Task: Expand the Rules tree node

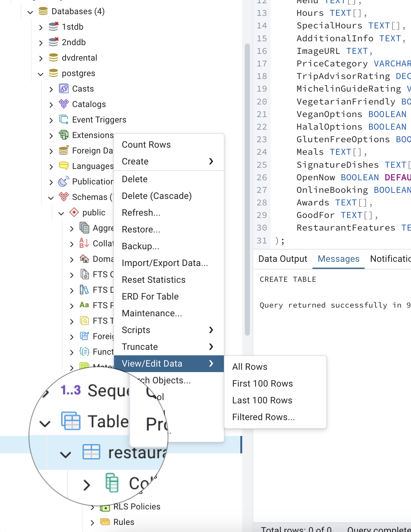Action: click(92, 522)
